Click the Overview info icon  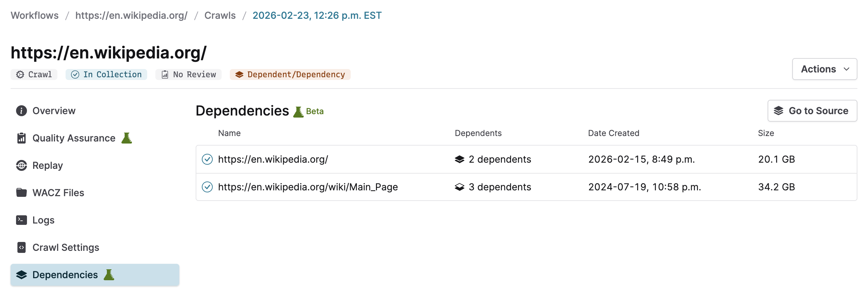[21, 111]
